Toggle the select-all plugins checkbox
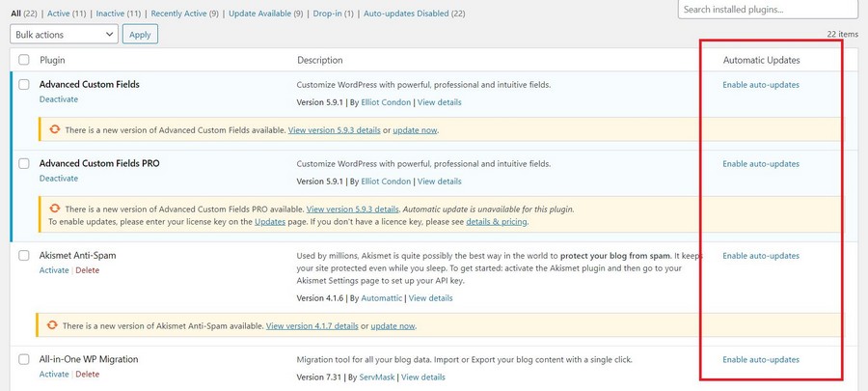 click(25, 60)
